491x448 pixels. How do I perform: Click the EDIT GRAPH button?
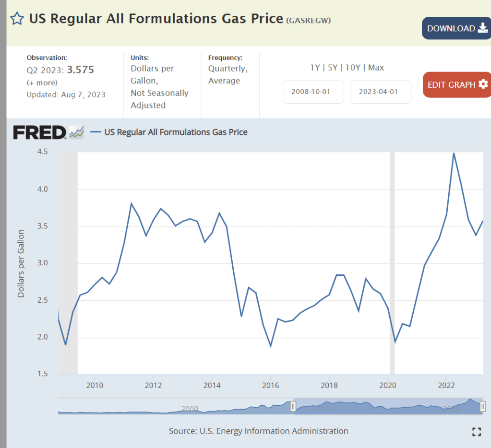tap(451, 84)
